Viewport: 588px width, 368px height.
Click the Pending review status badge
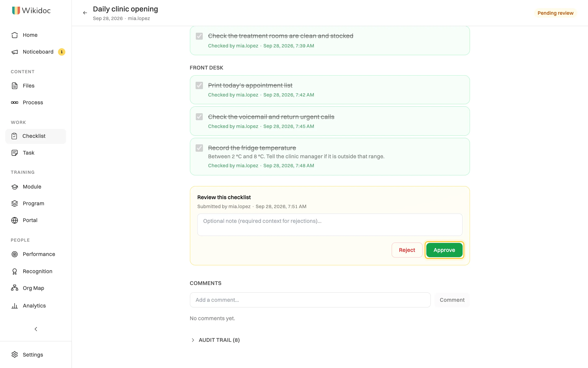555,13
